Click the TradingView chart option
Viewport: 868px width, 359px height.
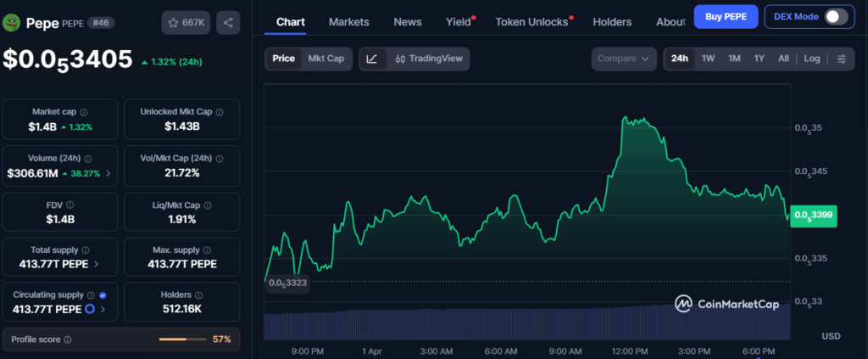[x=428, y=59]
